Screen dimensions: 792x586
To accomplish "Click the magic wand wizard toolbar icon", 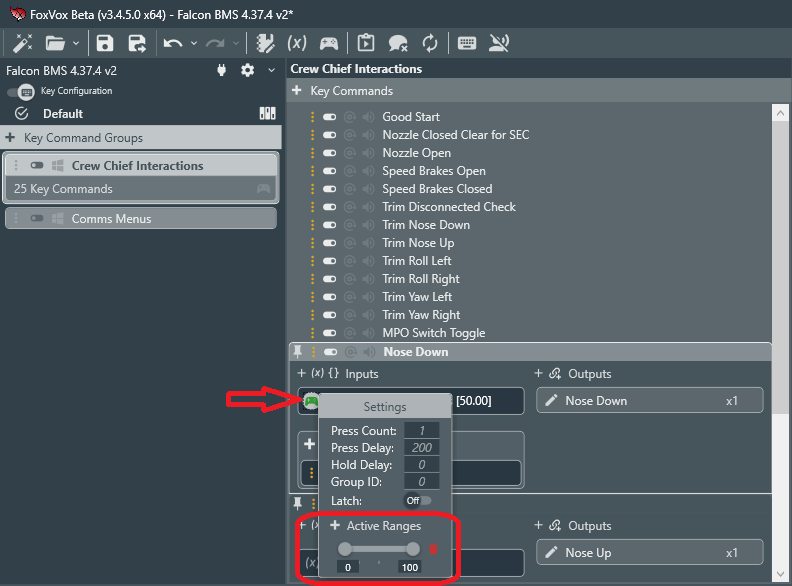I will (x=22, y=43).
